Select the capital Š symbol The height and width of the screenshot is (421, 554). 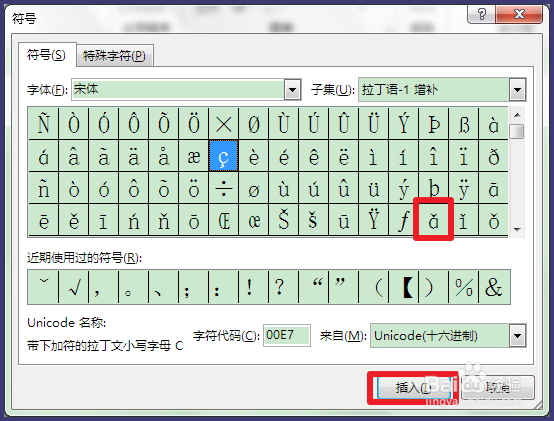284,220
